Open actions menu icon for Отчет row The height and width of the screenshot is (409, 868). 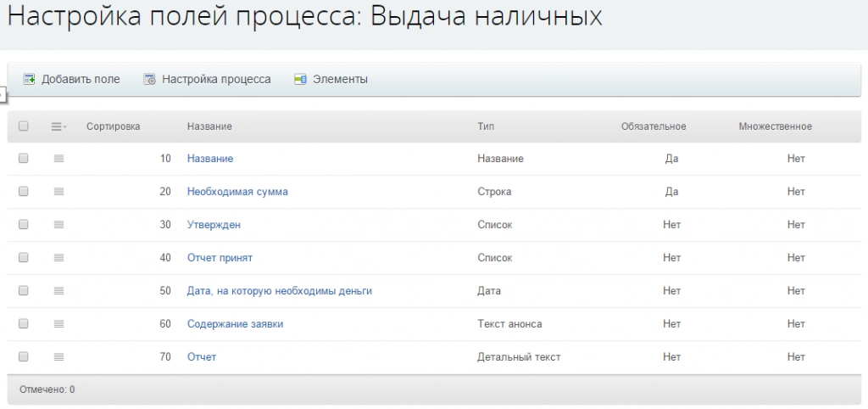(58, 357)
